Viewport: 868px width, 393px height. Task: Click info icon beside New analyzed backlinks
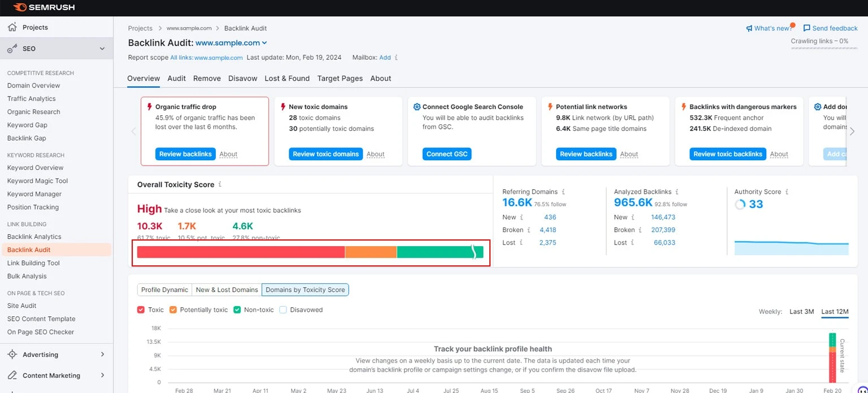(633, 217)
